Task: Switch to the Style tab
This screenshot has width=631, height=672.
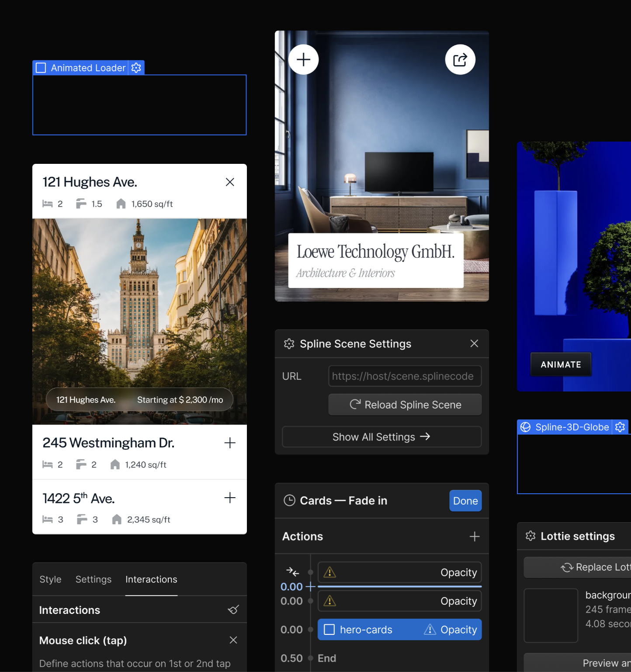Action: (x=50, y=579)
